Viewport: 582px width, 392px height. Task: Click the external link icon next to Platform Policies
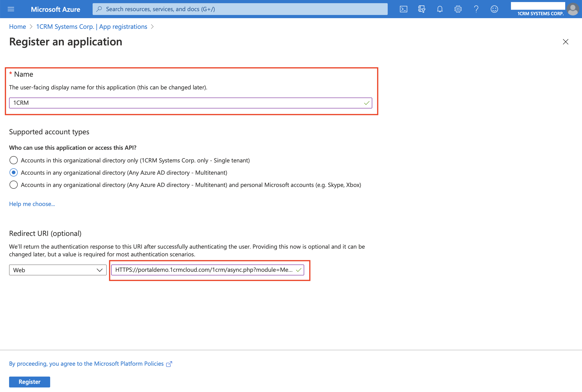coord(169,364)
